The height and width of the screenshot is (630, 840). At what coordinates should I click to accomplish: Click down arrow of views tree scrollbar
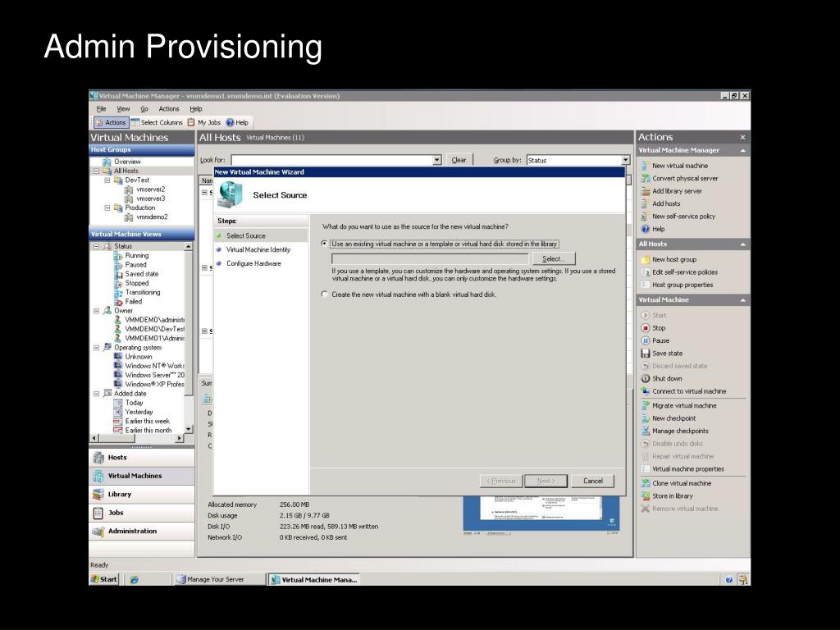click(x=188, y=430)
